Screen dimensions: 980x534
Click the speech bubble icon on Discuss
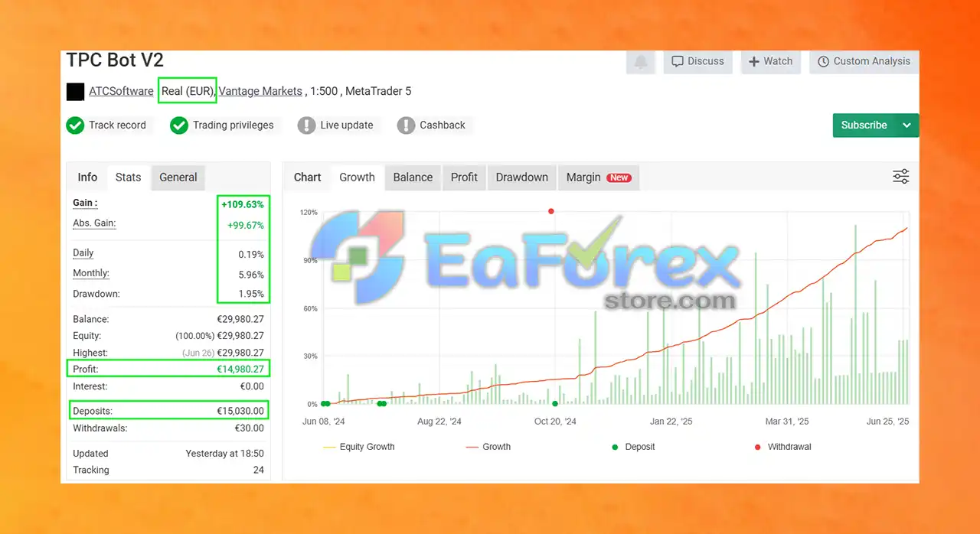pyautogui.click(x=678, y=61)
